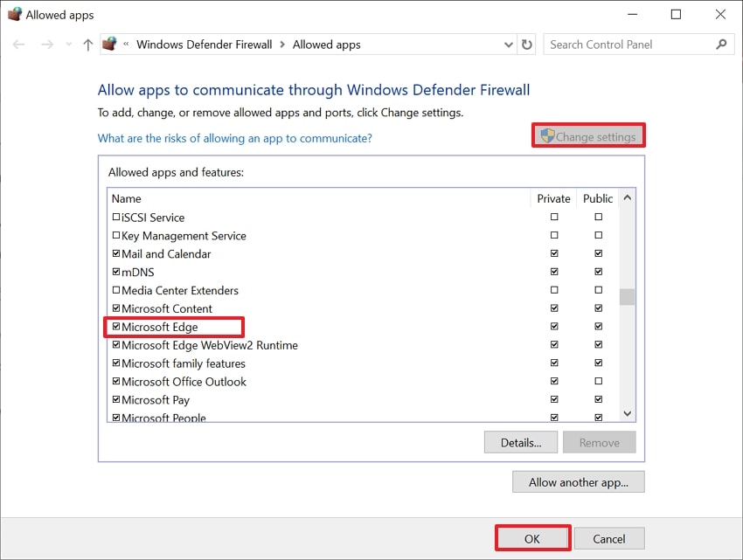
Task: Refresh the Allowed apps page
Action: 527,45
